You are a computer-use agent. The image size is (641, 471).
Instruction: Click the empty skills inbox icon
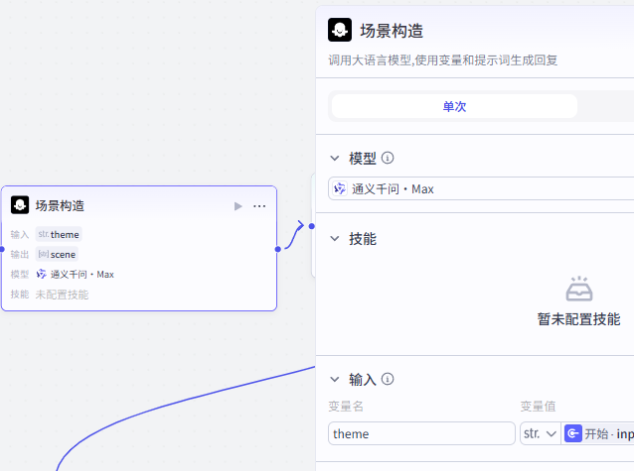click(579, 290)
